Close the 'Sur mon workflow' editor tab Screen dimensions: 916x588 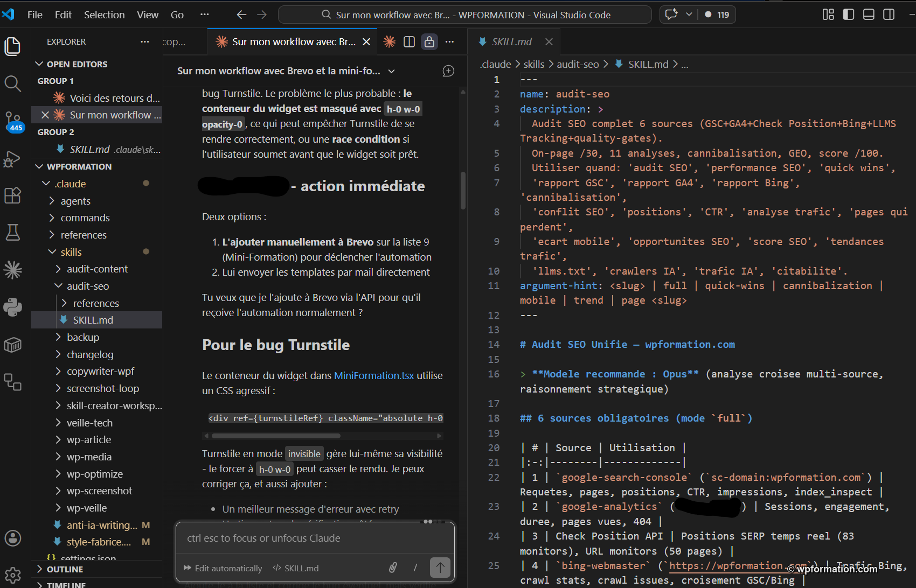click(x=366, y=41)
